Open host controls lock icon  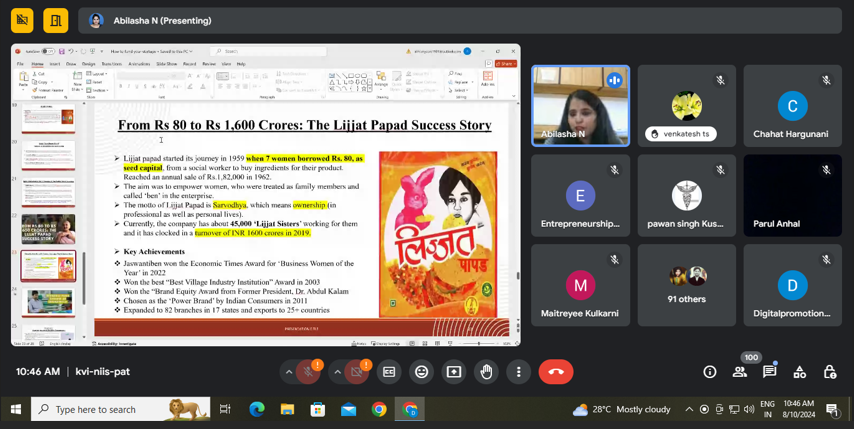[x=829, y=372]
